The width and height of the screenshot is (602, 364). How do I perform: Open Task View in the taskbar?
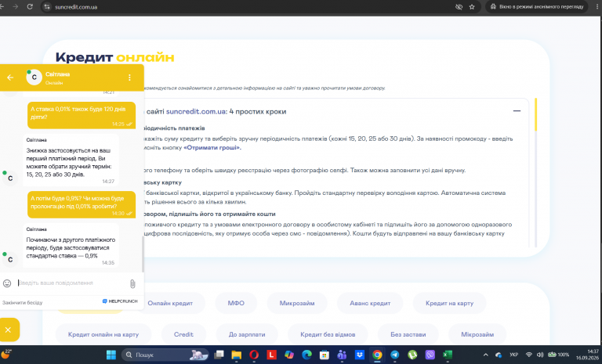tap(219, 355)
